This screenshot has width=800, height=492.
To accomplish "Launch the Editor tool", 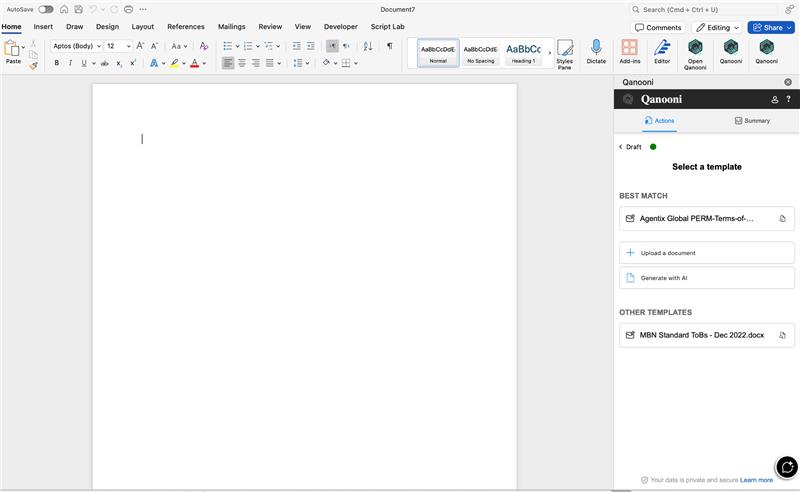I will 662,52.
